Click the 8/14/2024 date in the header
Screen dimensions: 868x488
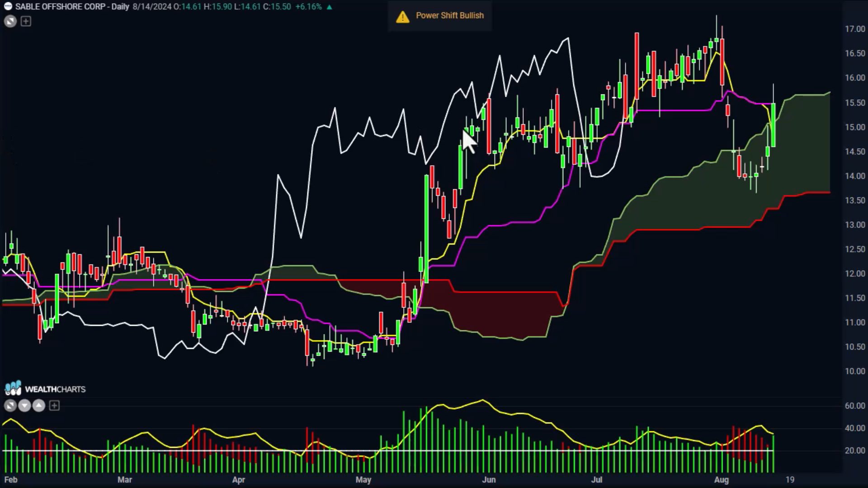point(152,7)
